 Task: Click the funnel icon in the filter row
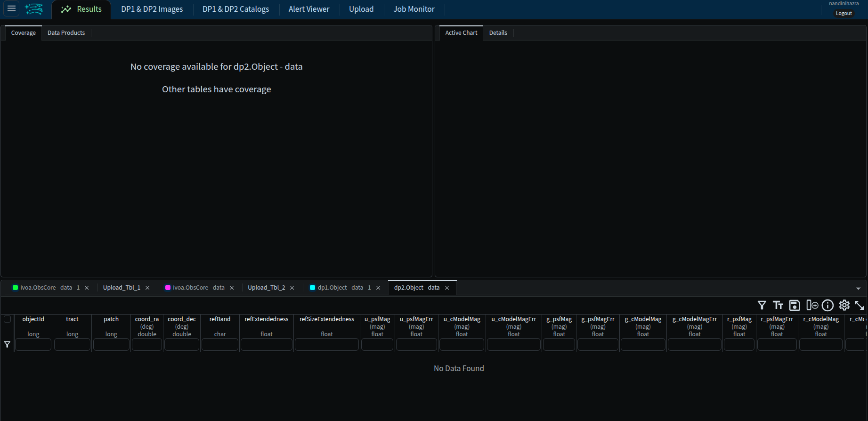coord(7,345)
